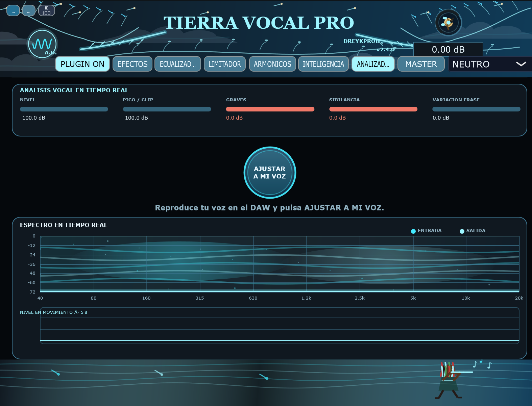Click the NIVEL EN MOVIMIENTO level graph
Image resolution: width=532 pixels, height=406 pixels.
coord(280,326)
